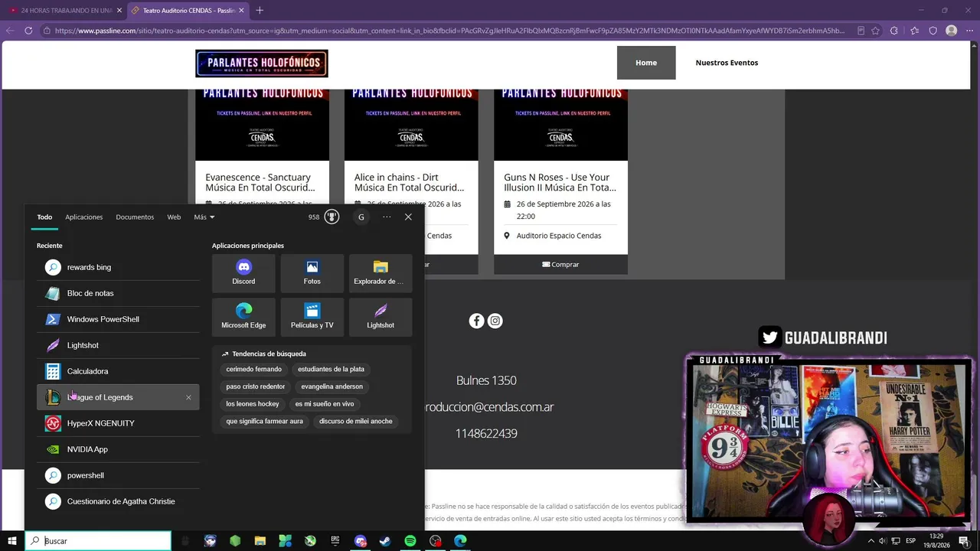Refresh the browser page
The image size is (980, 551).
tap(28, 31)
